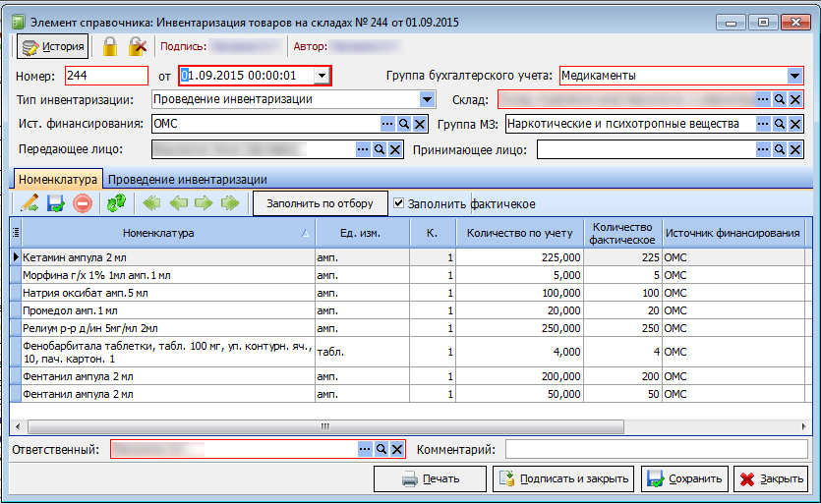Viewport: 821px width, 504px height.
Task: Select the Релиум р-р д/ин row
Action: click(x=407, y=329)
